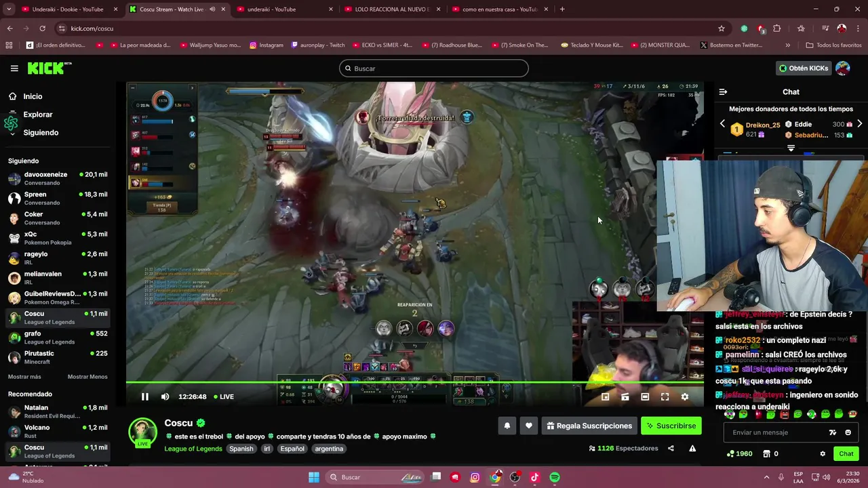Open TikTok from the taskbar
868x488 pixels.
tap(535, 477)
